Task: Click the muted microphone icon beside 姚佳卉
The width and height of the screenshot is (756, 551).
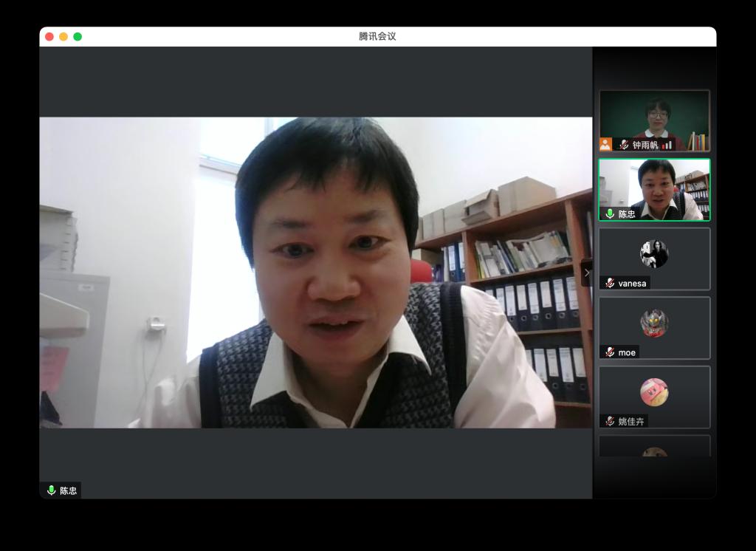Action: point(610,421)
